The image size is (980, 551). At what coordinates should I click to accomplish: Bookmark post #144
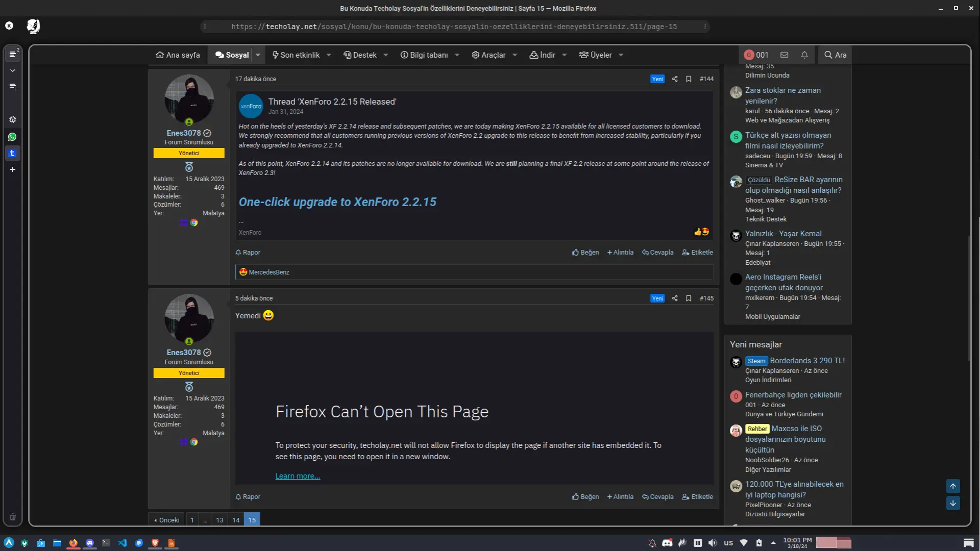[689, 79]
